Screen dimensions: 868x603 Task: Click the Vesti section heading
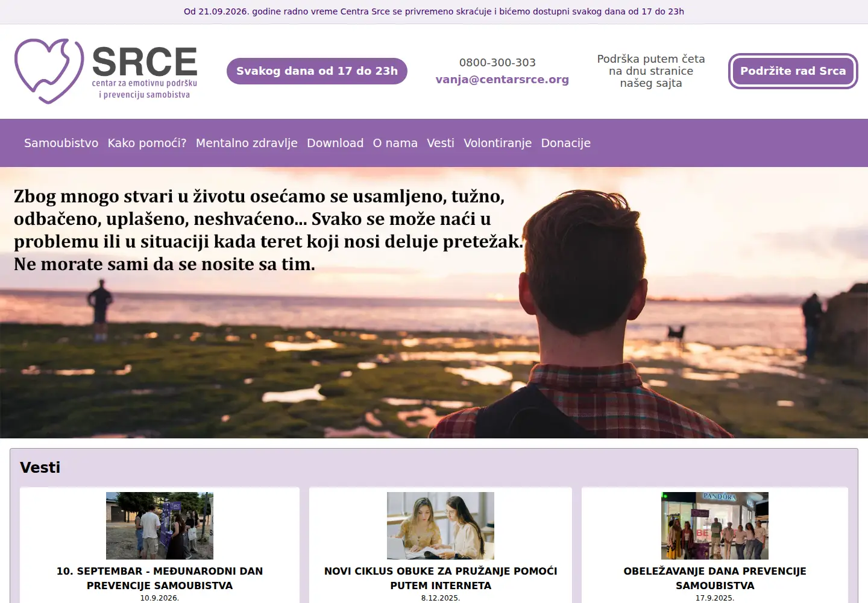coord(40,467)
